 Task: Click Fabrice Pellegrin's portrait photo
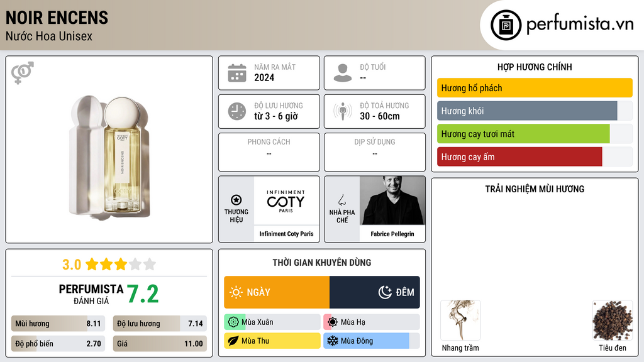(x=392, y=200)
